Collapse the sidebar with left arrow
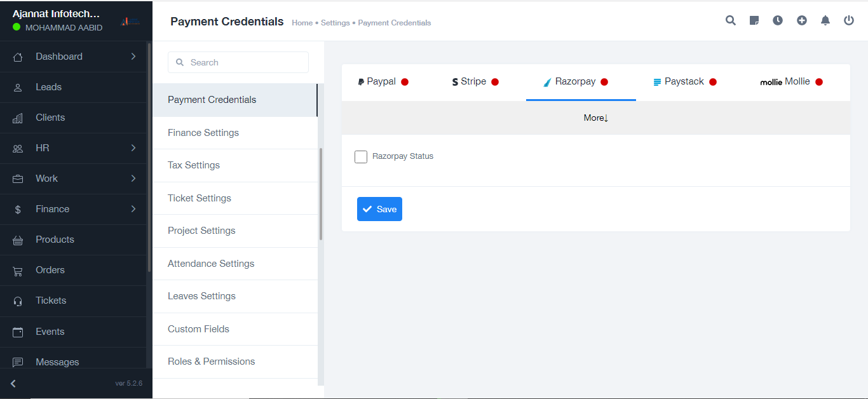 (13, 384)
